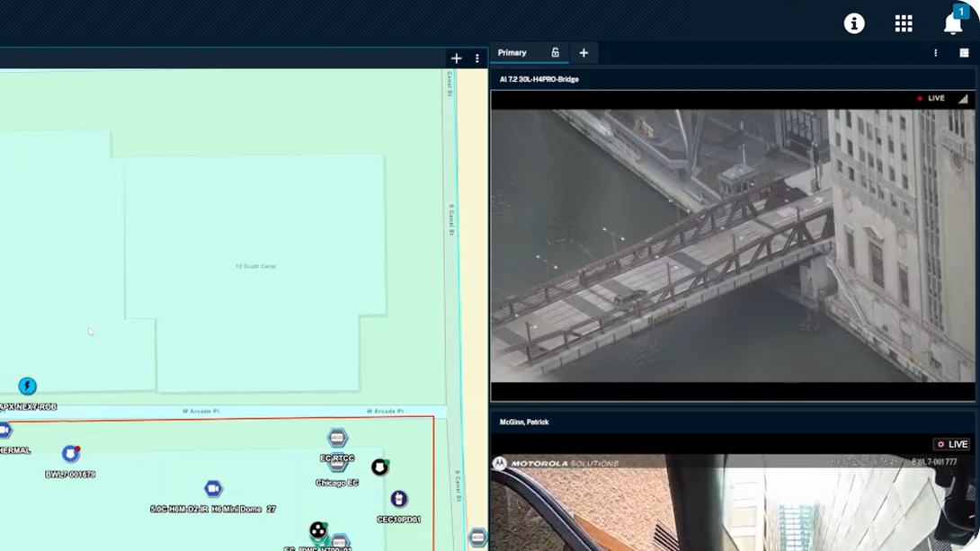Open the notifications bell
Viewport: 980px width, 551px height.
953,23
